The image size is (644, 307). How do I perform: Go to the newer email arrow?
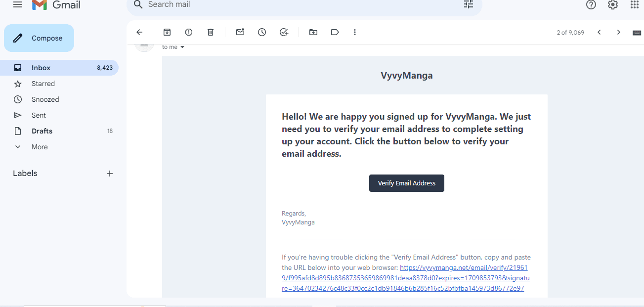point(599,32)
